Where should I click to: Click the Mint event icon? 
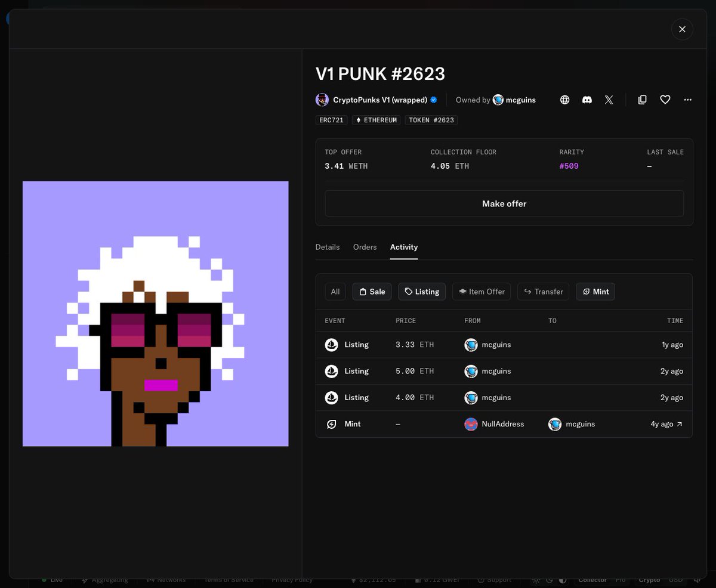331,424
